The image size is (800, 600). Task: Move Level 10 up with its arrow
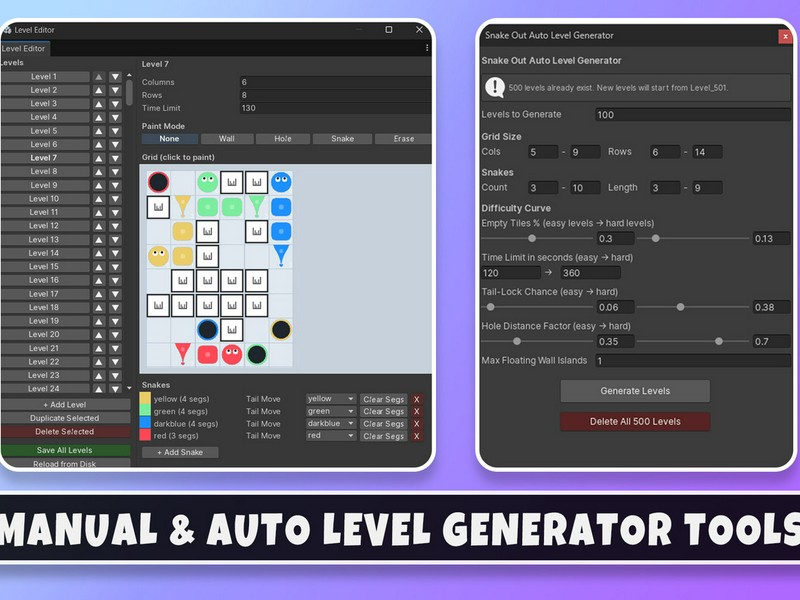tap(99, 199)
